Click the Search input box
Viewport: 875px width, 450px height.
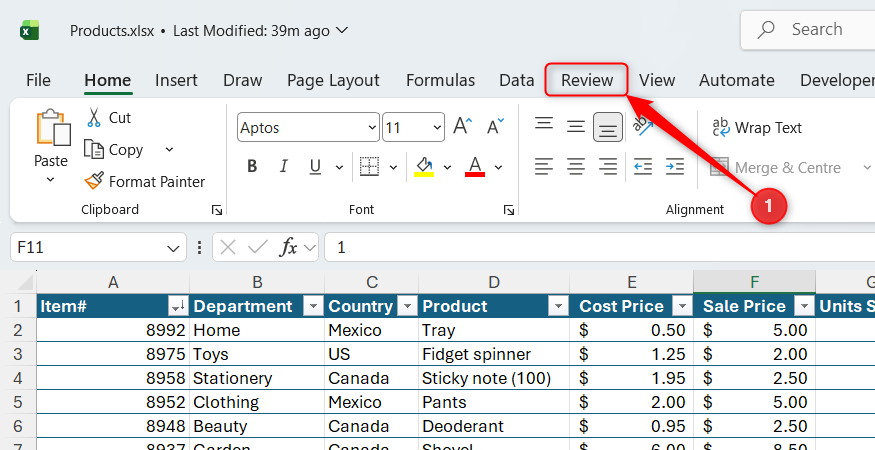[x=808, y=30]
